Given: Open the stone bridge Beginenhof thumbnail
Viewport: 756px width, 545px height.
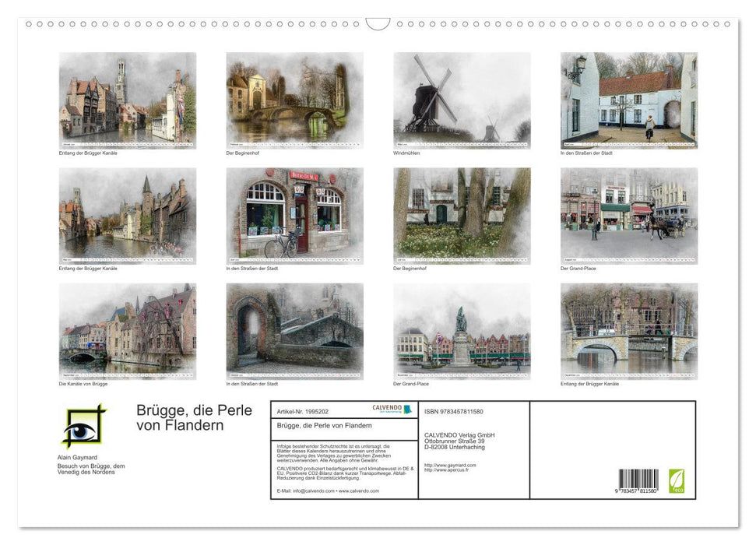Looking at the screenshot, I should click(x=294, y=100).
